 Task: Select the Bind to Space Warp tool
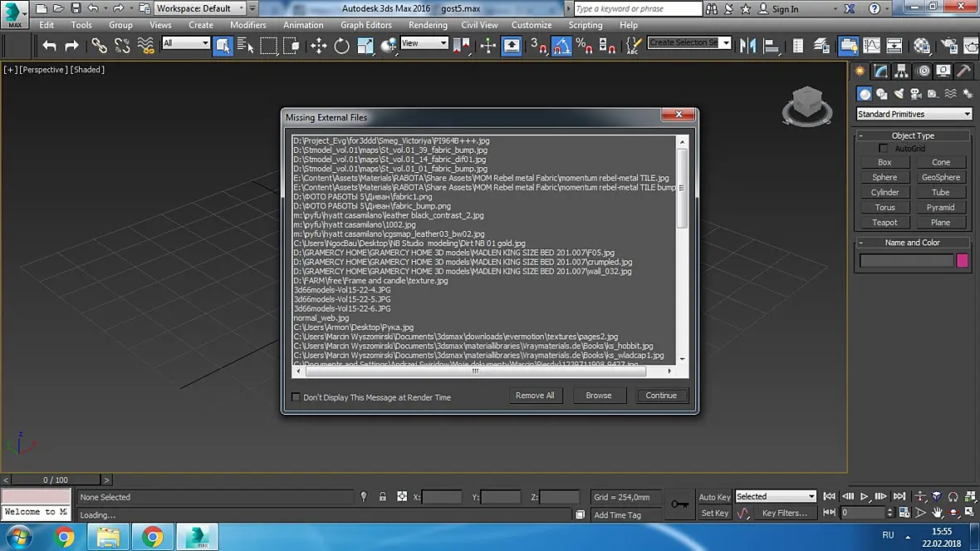pos(145,45)
